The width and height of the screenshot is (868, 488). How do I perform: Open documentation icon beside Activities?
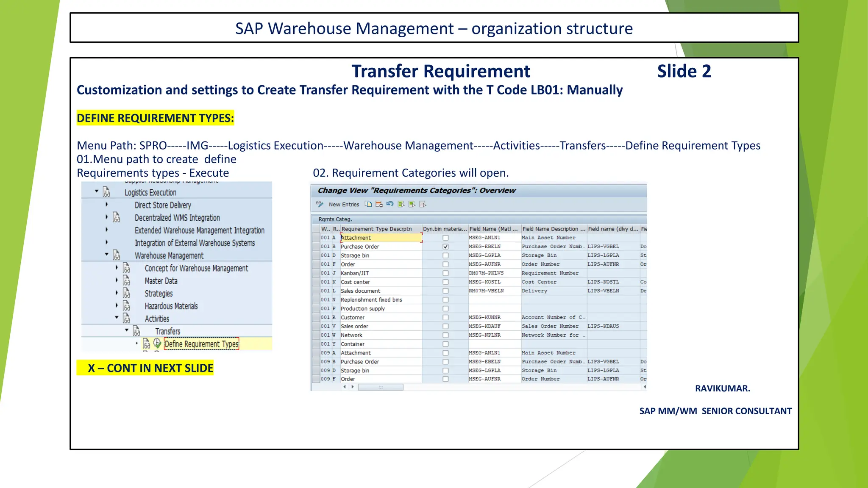[x=127, y=319]
